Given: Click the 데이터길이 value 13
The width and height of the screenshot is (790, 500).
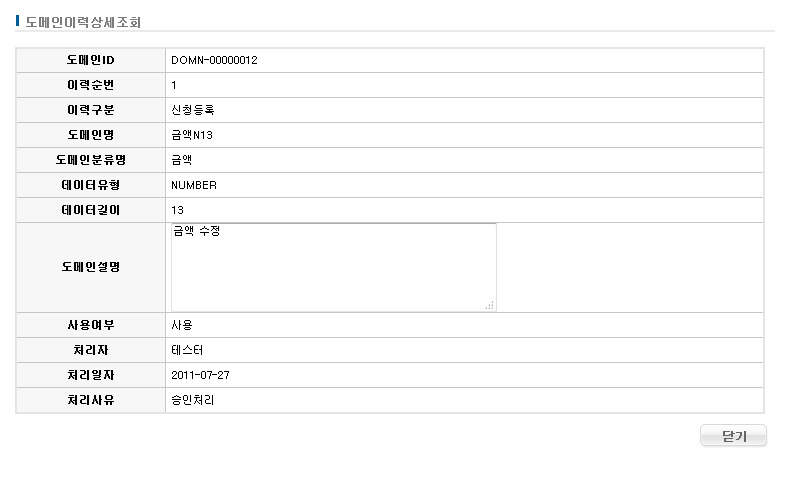Looking at the screenshot, I should click(x=178, y=210).
